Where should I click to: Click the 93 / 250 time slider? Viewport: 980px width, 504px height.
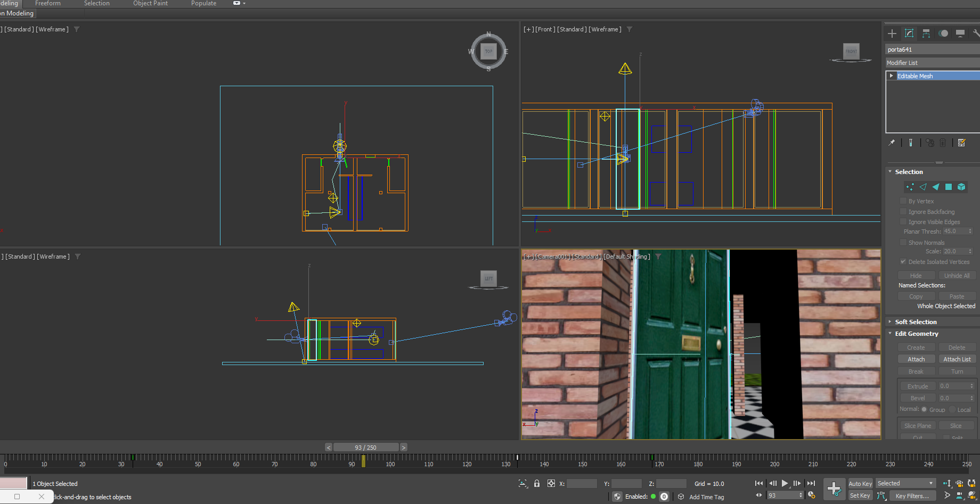[x=365, y=448]
